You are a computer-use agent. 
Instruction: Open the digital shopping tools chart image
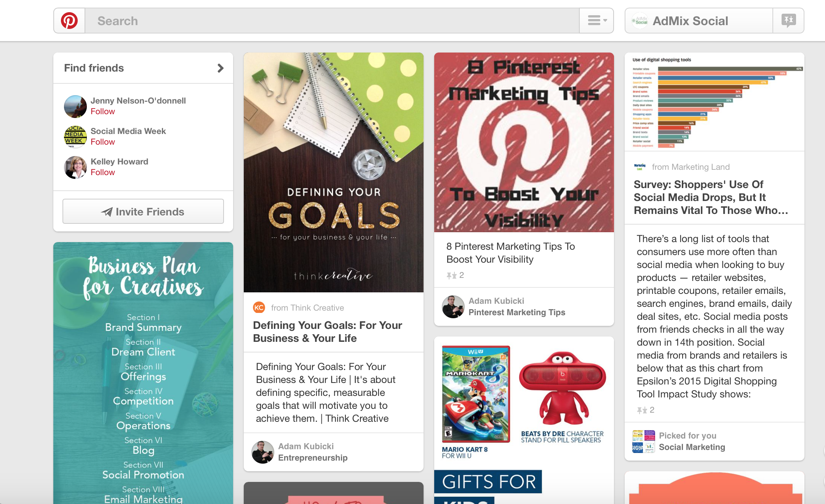click(715, 102)
